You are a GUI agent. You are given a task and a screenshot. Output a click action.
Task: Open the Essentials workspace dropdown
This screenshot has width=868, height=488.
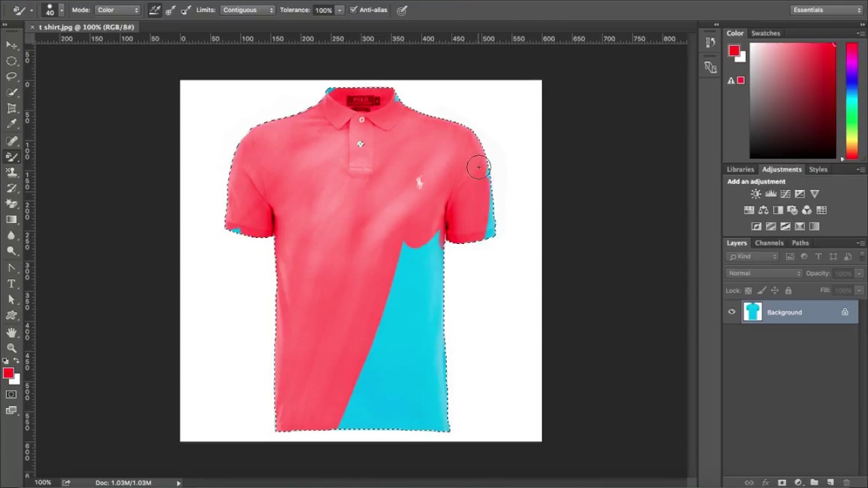pyautogui.click(x=827, y=10)
